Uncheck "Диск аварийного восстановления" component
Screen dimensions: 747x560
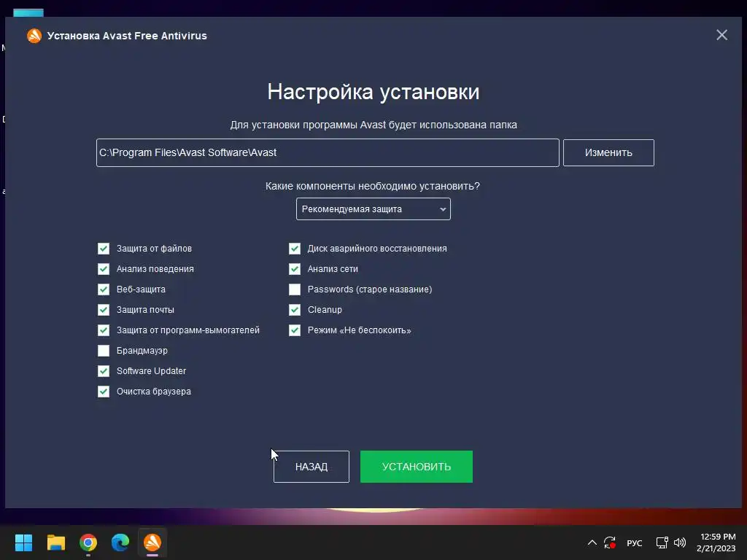tap(295, 249)
